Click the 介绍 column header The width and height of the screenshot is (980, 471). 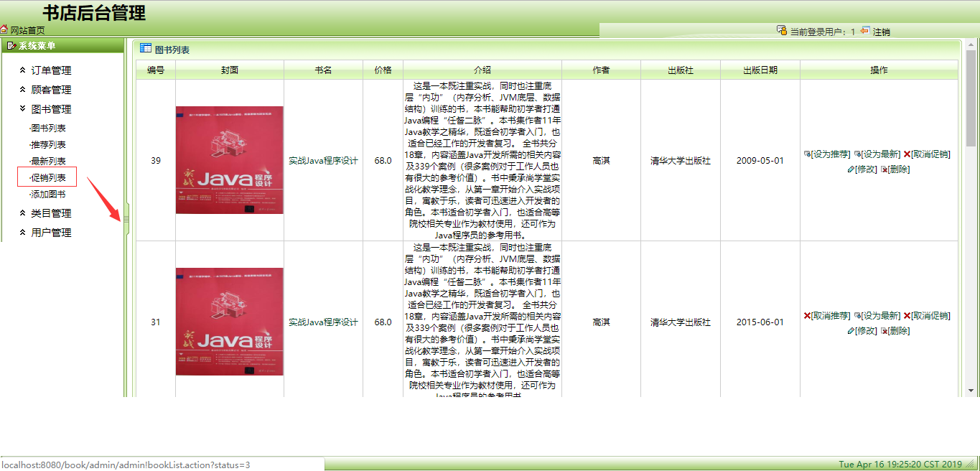pyautogui.click(x=482, y=70)
